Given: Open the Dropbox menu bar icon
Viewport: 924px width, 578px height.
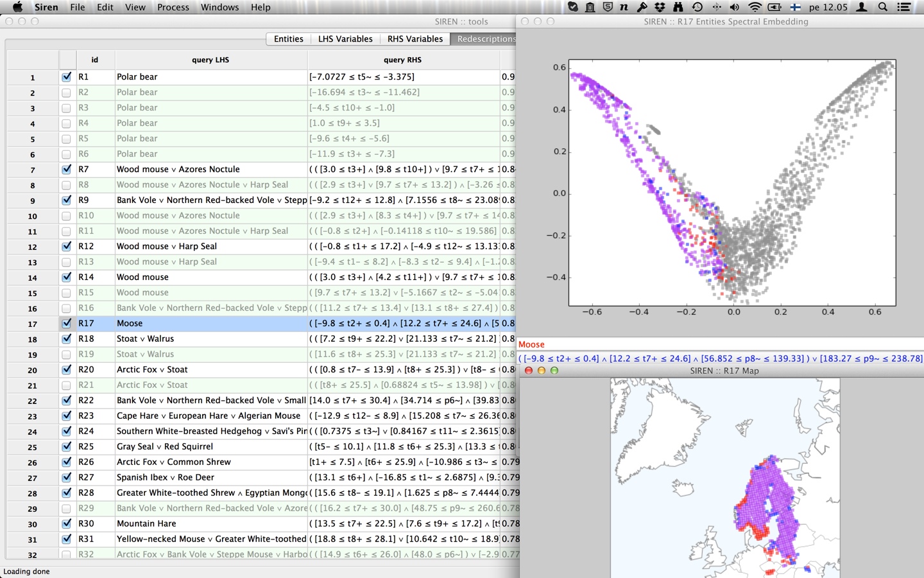Looking at the screenshot, I should pyautogui.click(x=660, y=7).
